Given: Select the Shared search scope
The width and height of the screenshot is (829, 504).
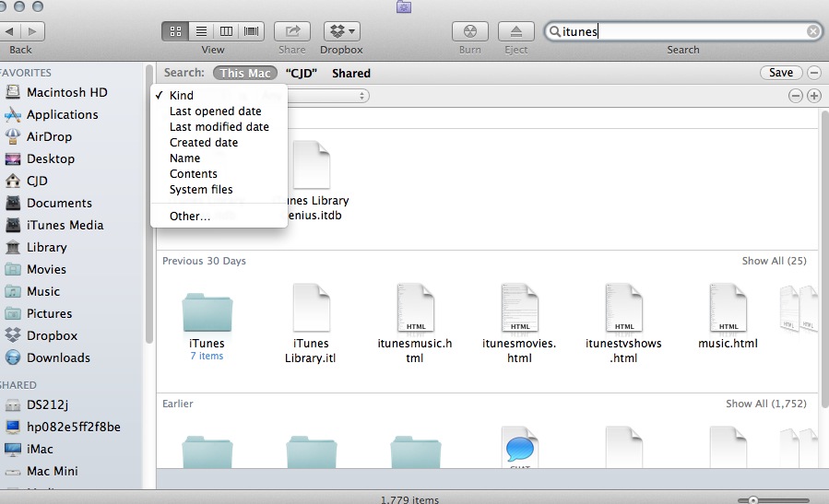Looking at the screenshot, I should [x=351, y=73].
